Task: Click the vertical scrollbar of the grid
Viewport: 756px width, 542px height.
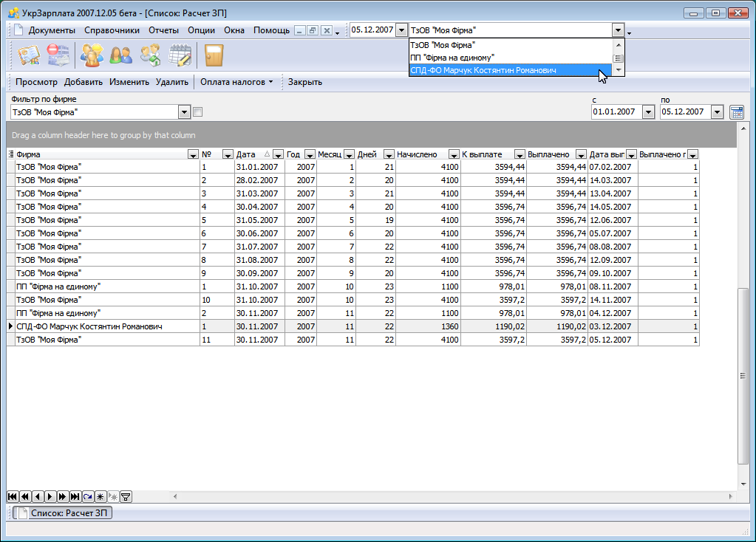Action: (743, 377)
